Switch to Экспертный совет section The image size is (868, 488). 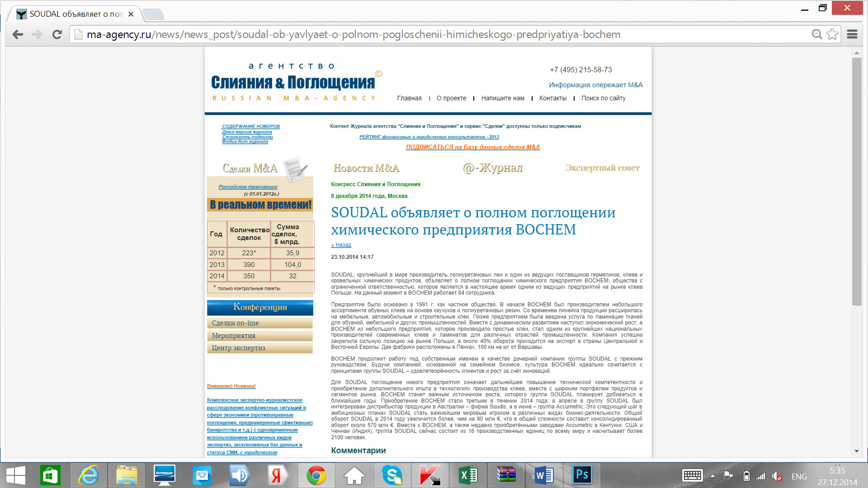[x=603, y=168]
